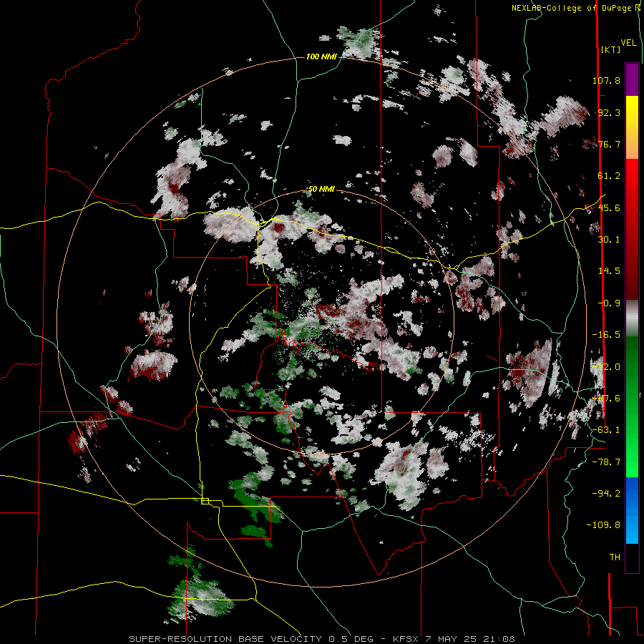Click the 'VEL' legend title
The image size is (644, 644).
coord(628,43)
